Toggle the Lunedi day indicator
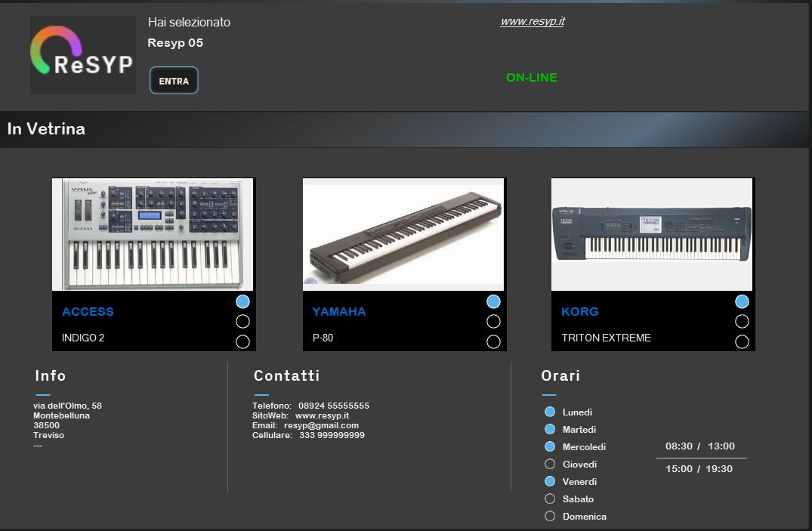This screenshot has height=531, width=812. pos(550,412)
